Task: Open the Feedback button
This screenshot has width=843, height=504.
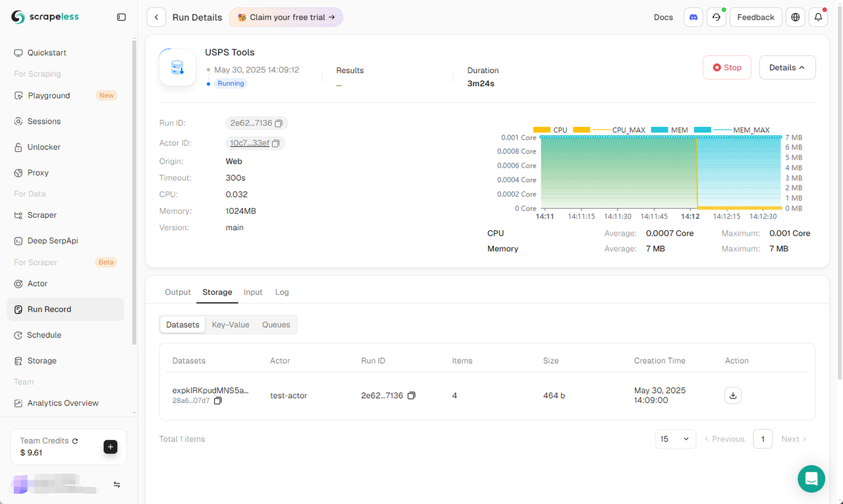Action: tap(755, 17)
